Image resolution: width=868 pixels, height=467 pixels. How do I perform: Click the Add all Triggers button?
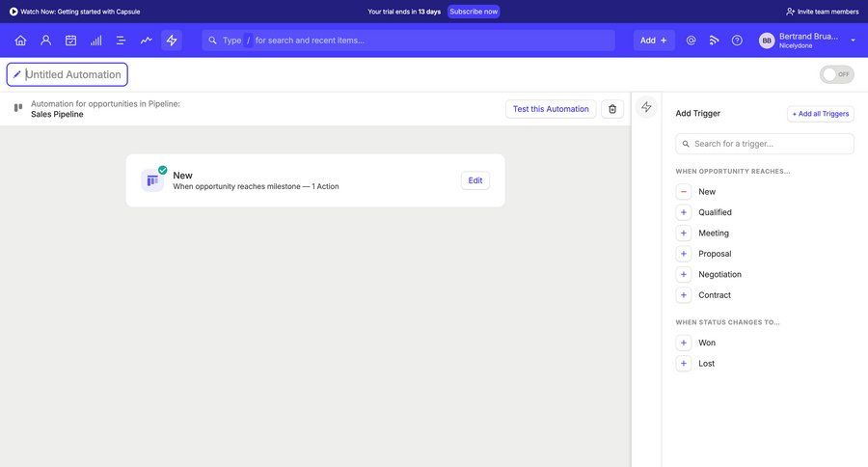[x=820, y=114]
